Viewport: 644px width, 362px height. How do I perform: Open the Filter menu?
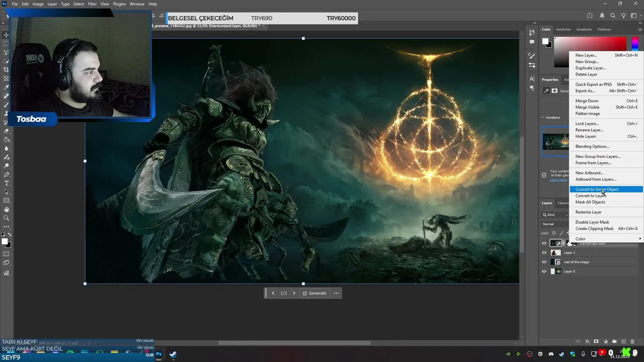point(92,4)
